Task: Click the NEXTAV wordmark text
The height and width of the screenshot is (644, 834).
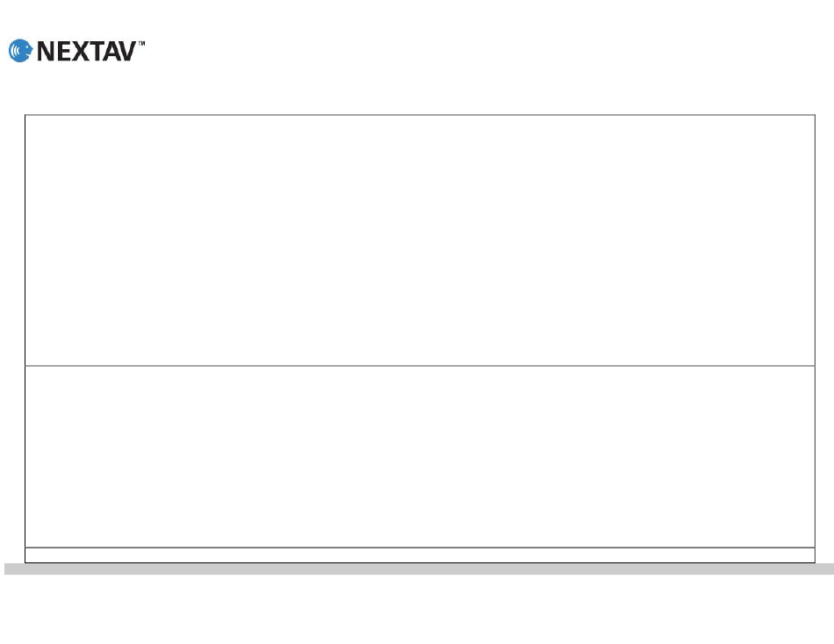Action: 87,52
